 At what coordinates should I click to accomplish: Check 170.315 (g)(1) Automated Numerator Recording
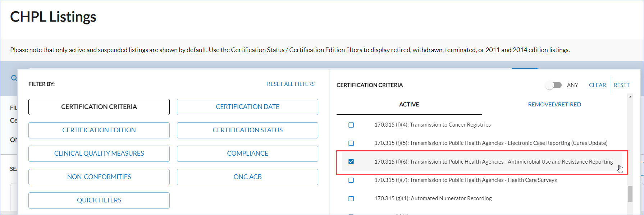click(x=351, y=199)
